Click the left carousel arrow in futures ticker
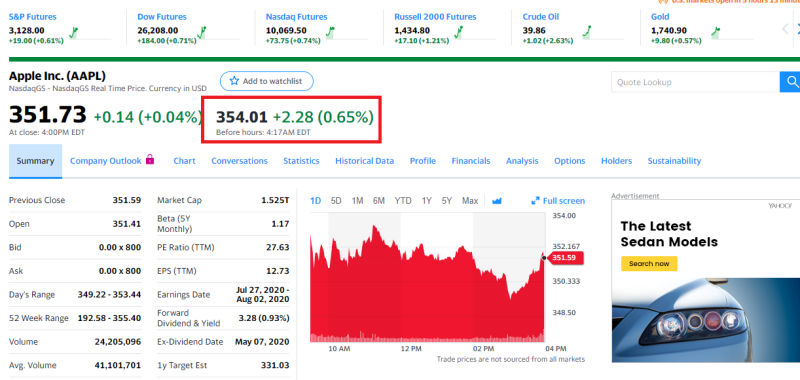This screenshot has width=800, height=380. (x=785, y=29)
